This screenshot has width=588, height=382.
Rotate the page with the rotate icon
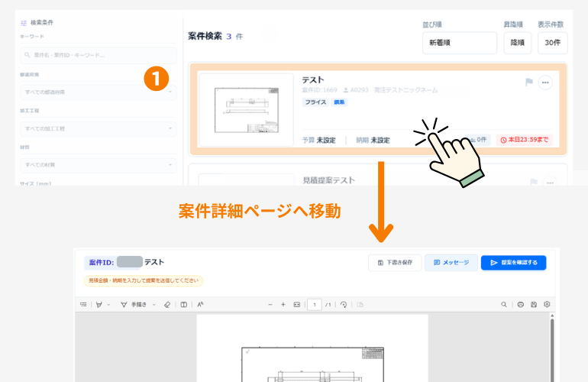(x=344, y=305)
